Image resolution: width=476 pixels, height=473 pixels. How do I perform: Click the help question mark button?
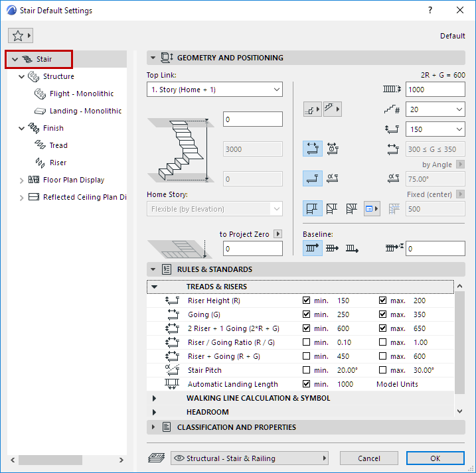[x=430, y=11]
